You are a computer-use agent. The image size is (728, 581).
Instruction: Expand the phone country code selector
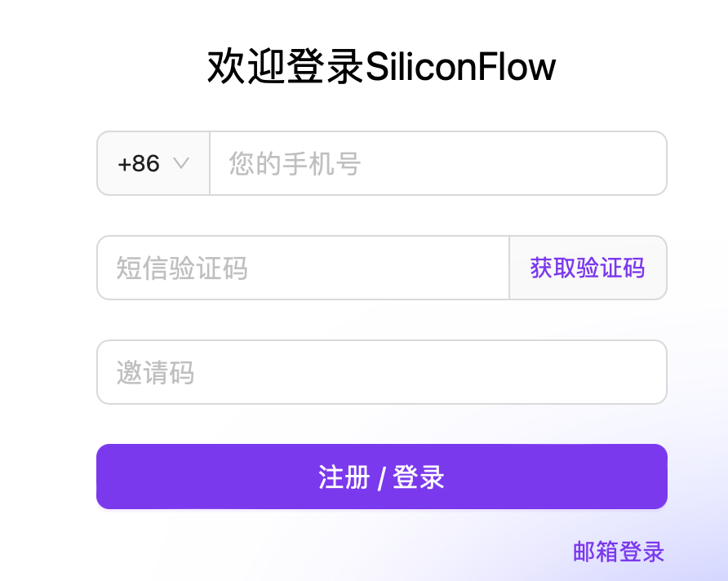[153, 163]
